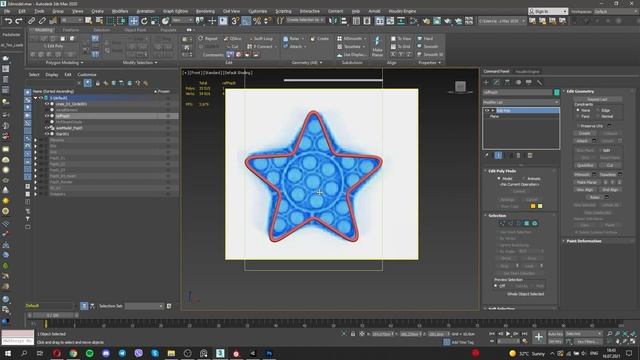Toggle Percent Snap icon
640x360 pixels.
click(257, 21)
